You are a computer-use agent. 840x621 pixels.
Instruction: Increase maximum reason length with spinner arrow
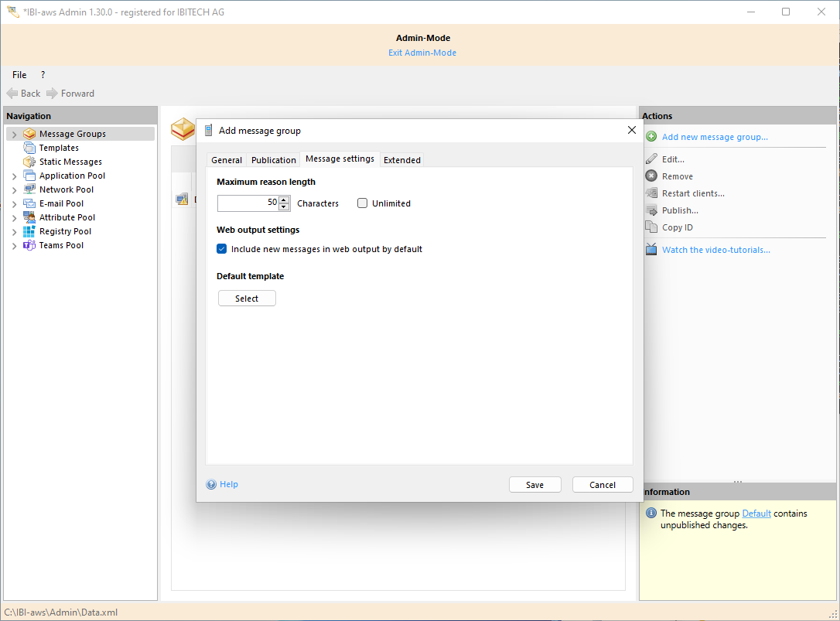pyautogui.click(x=283, y=200)
